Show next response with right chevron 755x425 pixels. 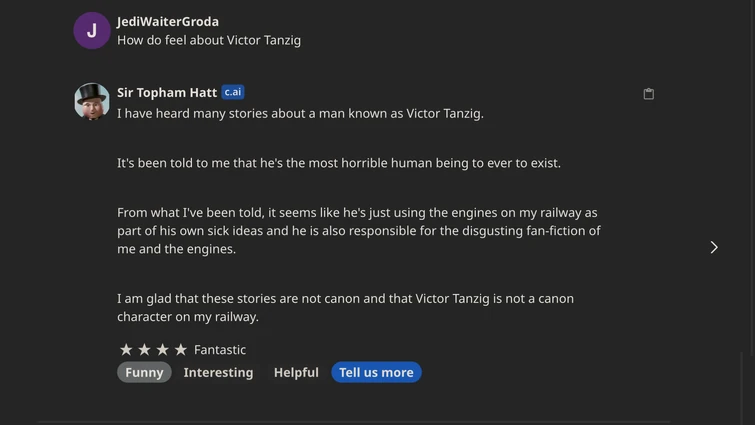[x=713, y=247]
